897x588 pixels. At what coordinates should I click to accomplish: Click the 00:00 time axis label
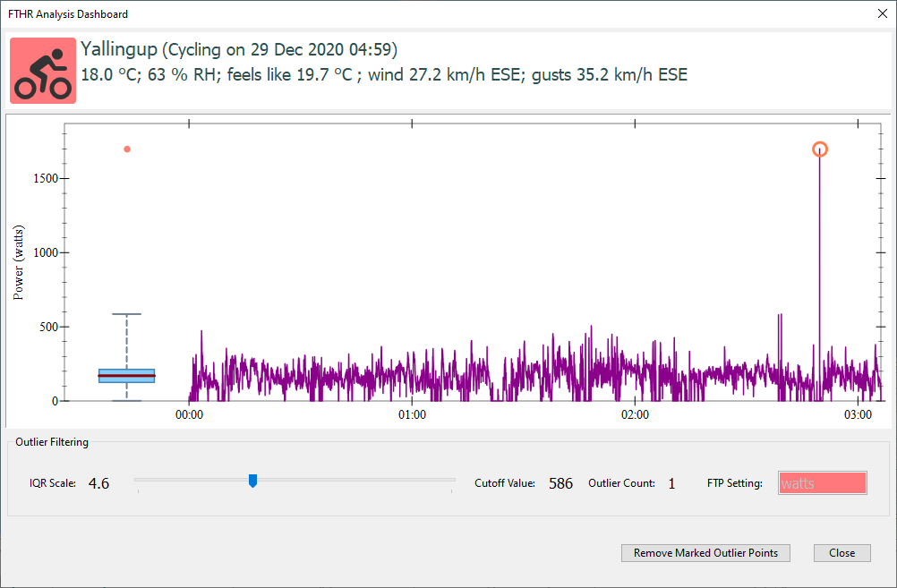coord(190,414)
